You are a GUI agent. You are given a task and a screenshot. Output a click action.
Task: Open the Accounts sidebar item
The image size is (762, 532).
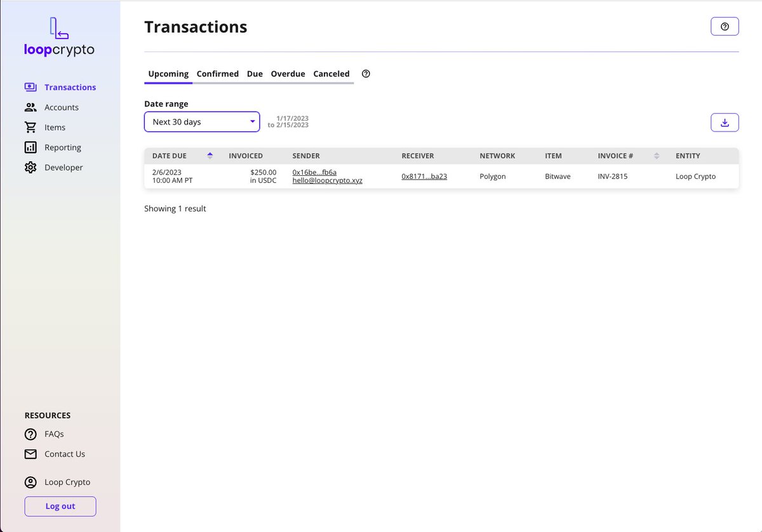coord(51,107)
